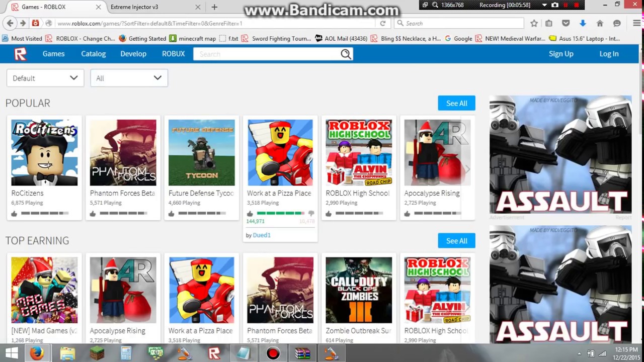This screenshot has width=644, height=362.
Task: Click the Bandicam camera screenshot icon
Action: coord(555,5)
